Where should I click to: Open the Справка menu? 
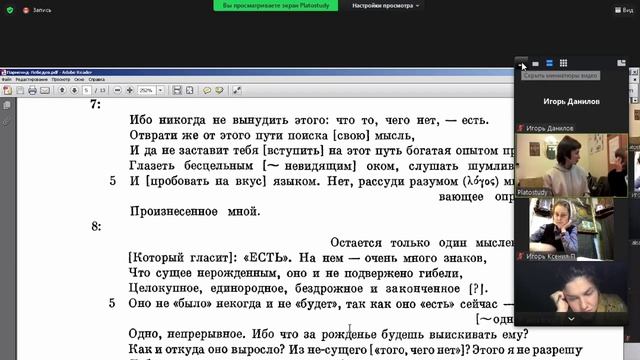coord(96,80)
